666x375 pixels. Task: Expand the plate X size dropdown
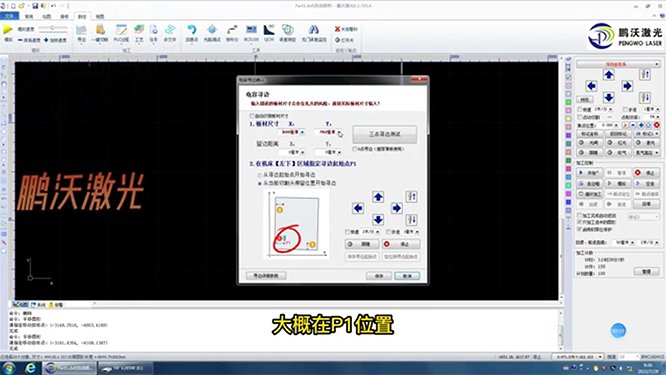click(x=302, y=133)
